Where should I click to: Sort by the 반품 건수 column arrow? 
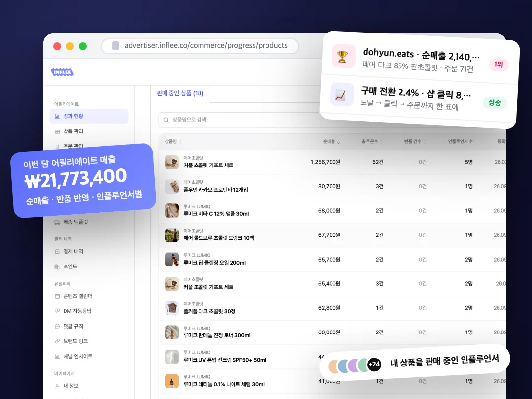pos(425,142)
